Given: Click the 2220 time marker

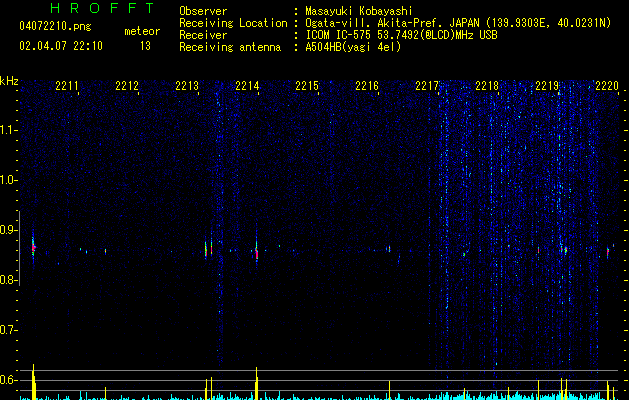Looking at the screenshot, I should (x=607, y=86).
